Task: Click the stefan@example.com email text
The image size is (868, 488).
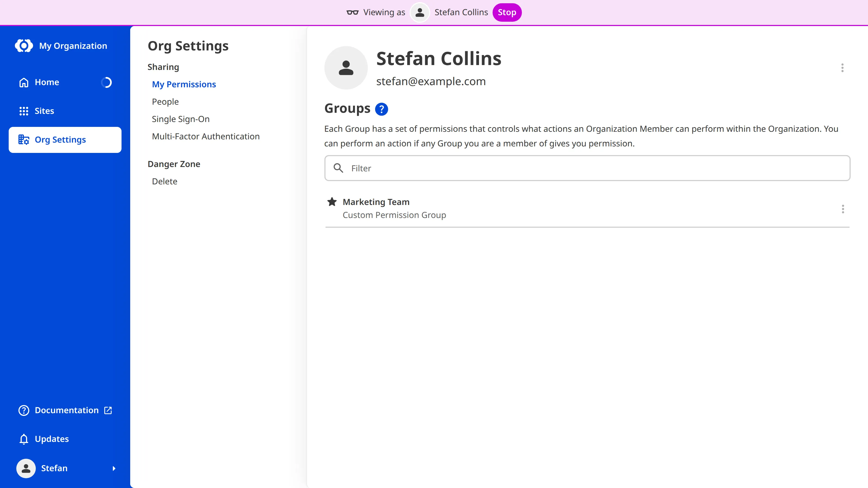Action: (x=431, y=82)
